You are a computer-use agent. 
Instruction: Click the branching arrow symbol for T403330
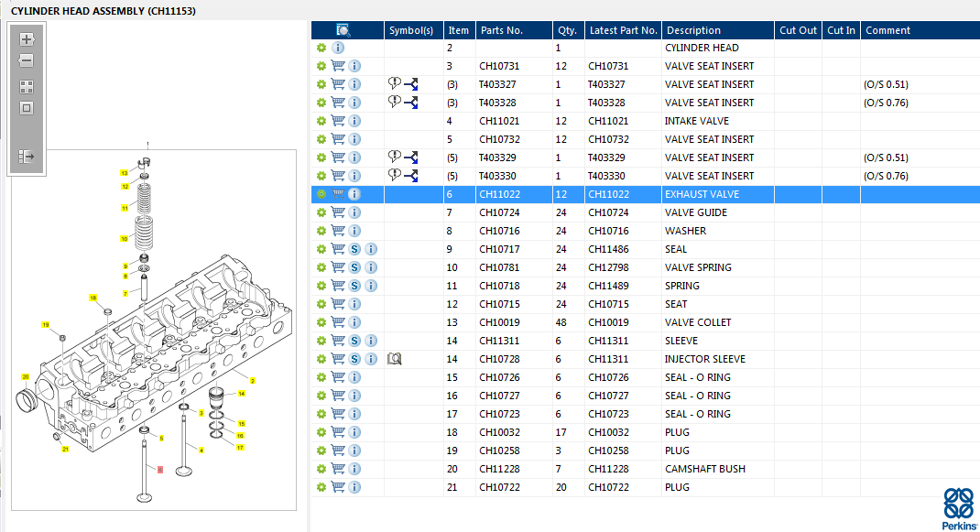coord(411,176)
